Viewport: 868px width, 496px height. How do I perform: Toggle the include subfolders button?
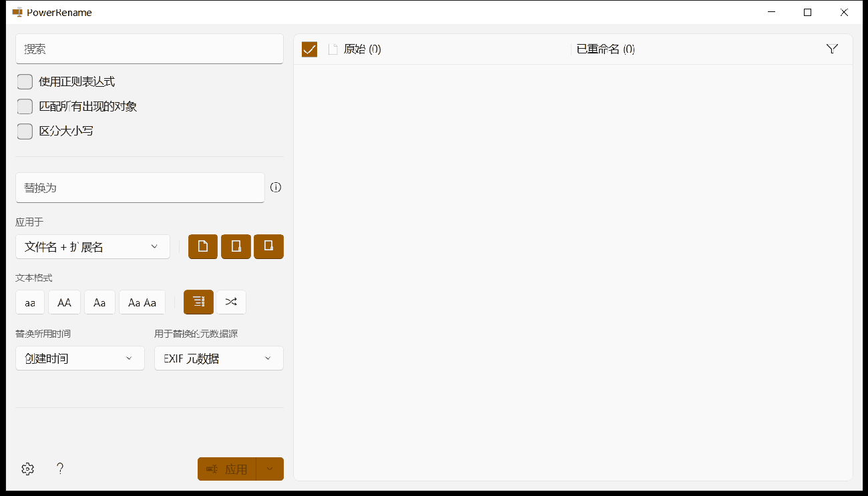(268, 246)
